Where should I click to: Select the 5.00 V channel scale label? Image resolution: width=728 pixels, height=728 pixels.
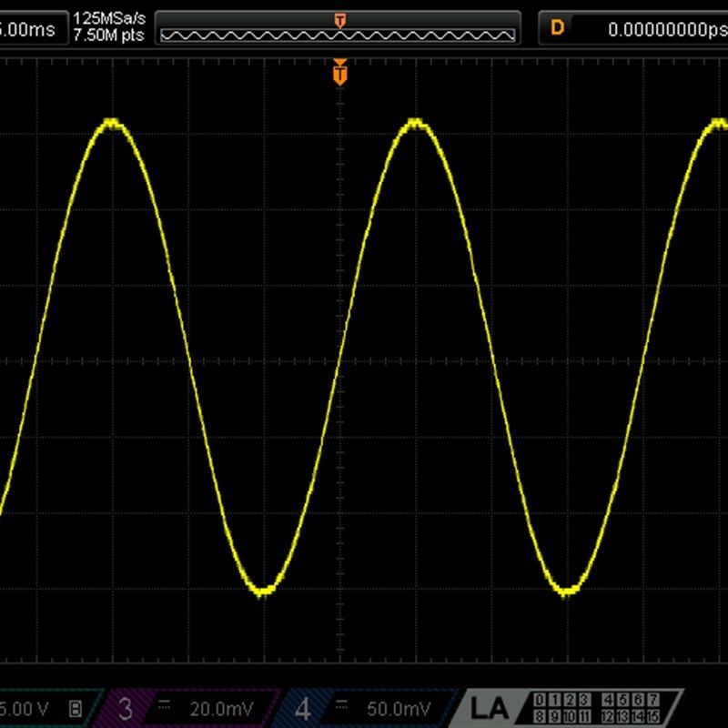pyautogui.click(x=25, y=709)
